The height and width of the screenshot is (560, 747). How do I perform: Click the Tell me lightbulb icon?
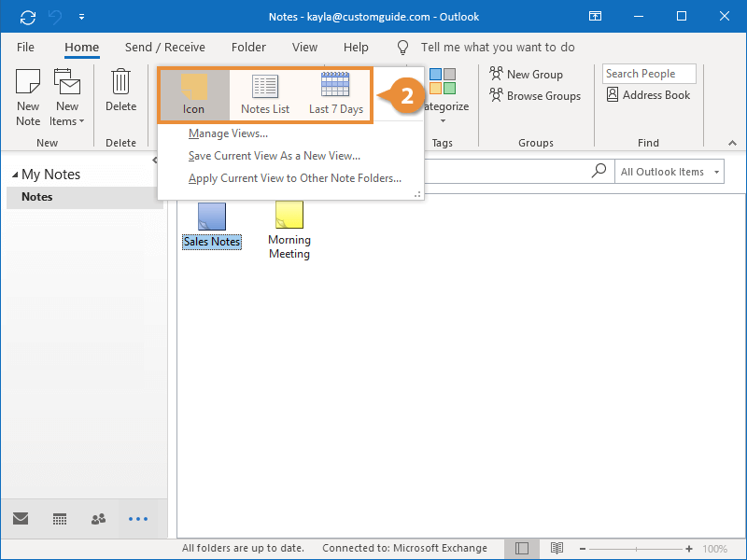403,48
